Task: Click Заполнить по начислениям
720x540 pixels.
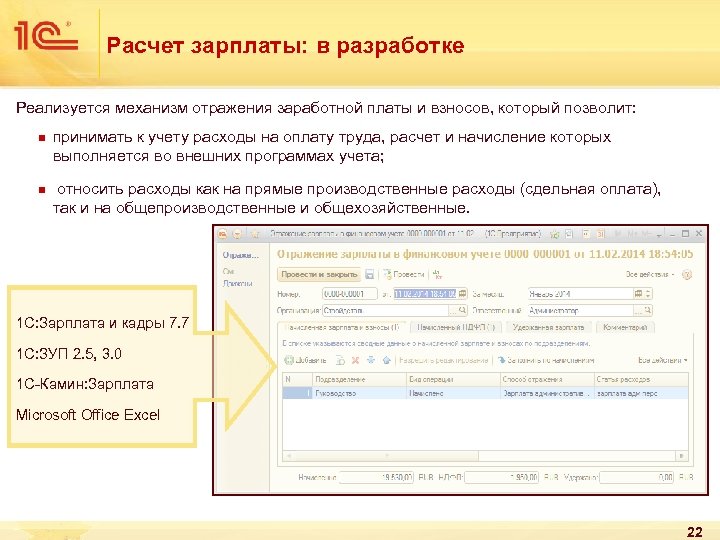Action: 546,360
